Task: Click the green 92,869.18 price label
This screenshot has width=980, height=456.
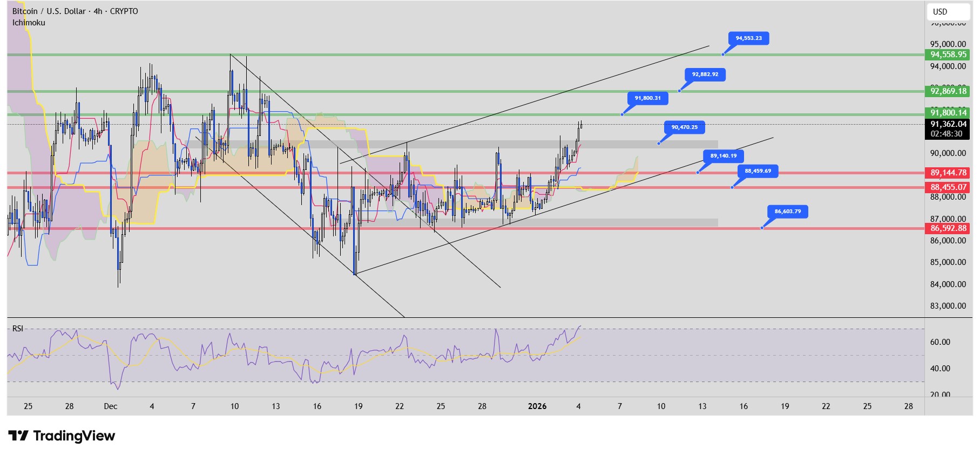Action: tap(948, 91)
